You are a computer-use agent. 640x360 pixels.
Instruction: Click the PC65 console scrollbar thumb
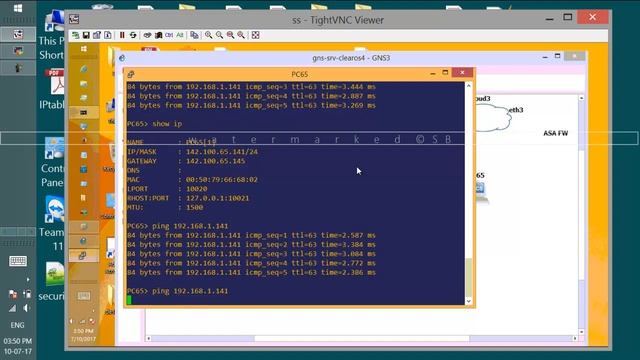point(469,277)
